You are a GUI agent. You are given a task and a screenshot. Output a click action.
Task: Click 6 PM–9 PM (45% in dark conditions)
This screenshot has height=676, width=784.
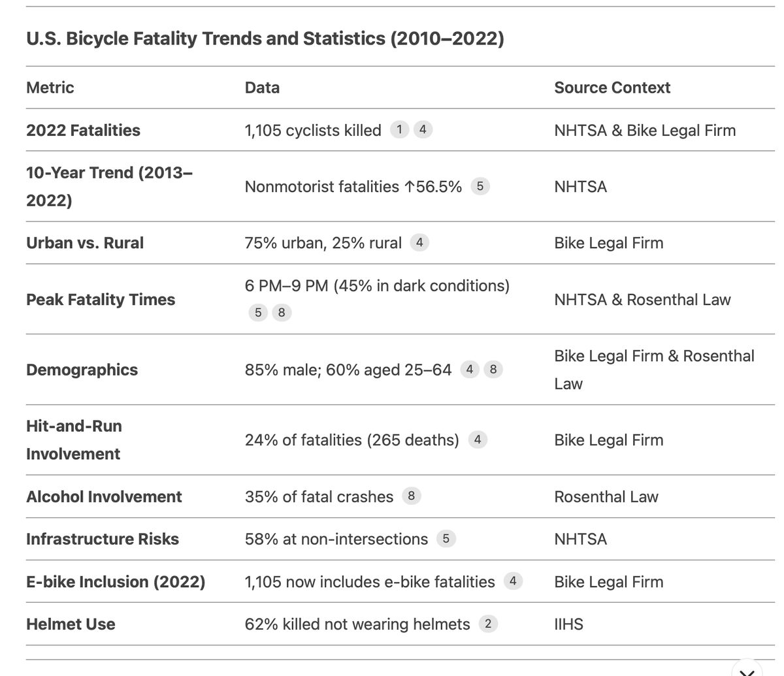(x=378, y=285)
